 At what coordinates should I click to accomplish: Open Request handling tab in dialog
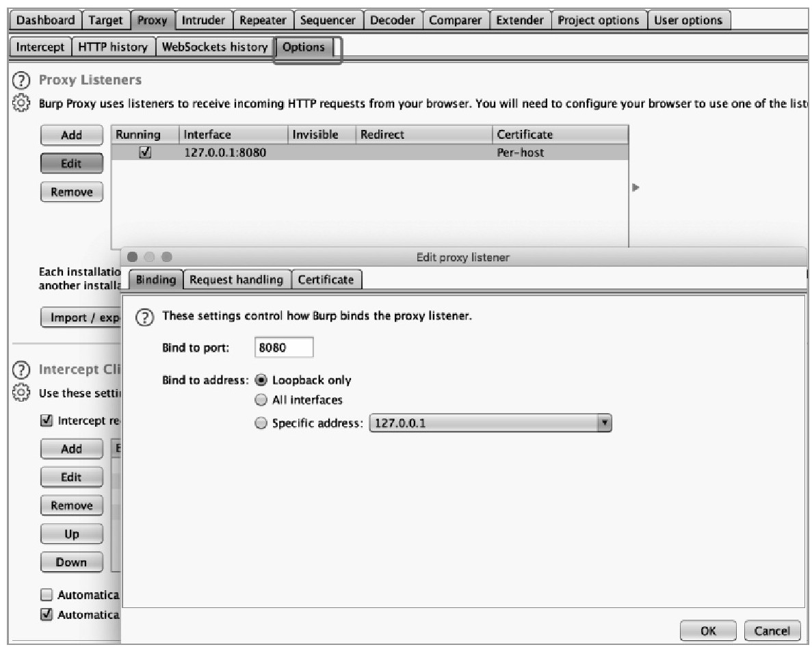[237, 280]
